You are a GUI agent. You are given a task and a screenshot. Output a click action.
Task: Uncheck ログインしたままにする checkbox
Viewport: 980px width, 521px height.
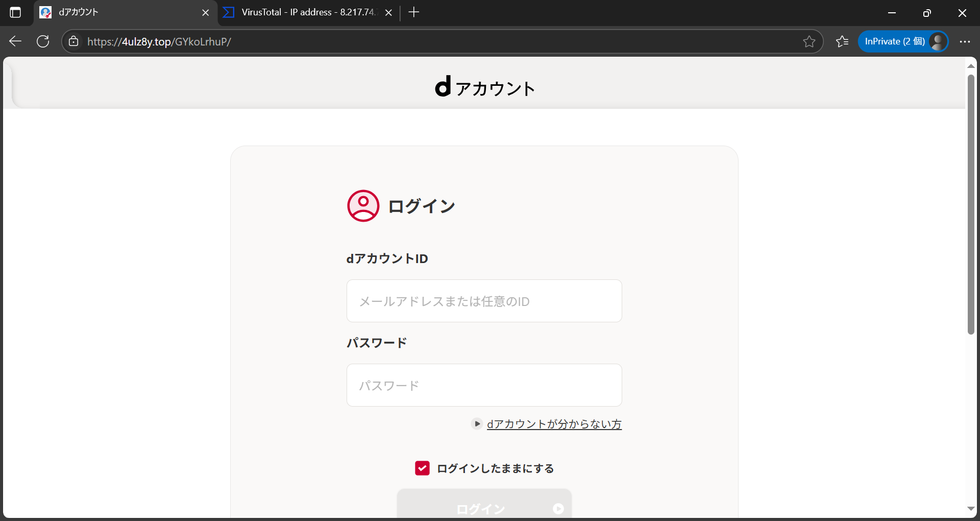(422, 468)
